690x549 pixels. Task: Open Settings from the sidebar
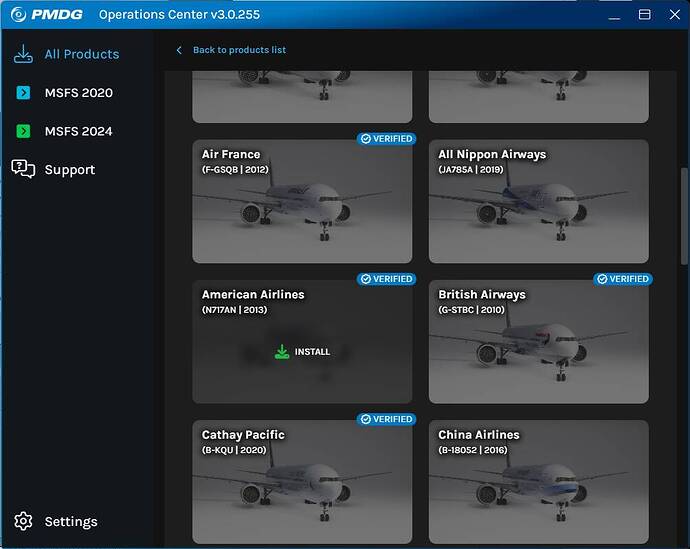click(71, 522)
